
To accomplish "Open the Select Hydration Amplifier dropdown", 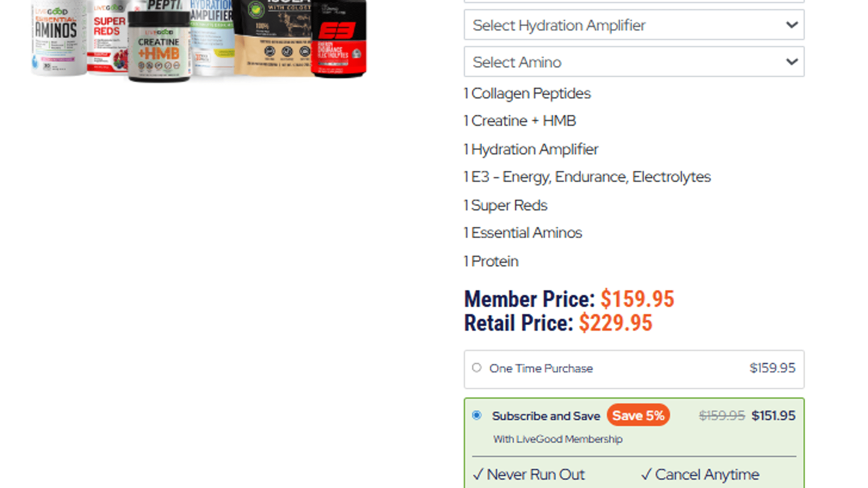I will pos(634,25).
